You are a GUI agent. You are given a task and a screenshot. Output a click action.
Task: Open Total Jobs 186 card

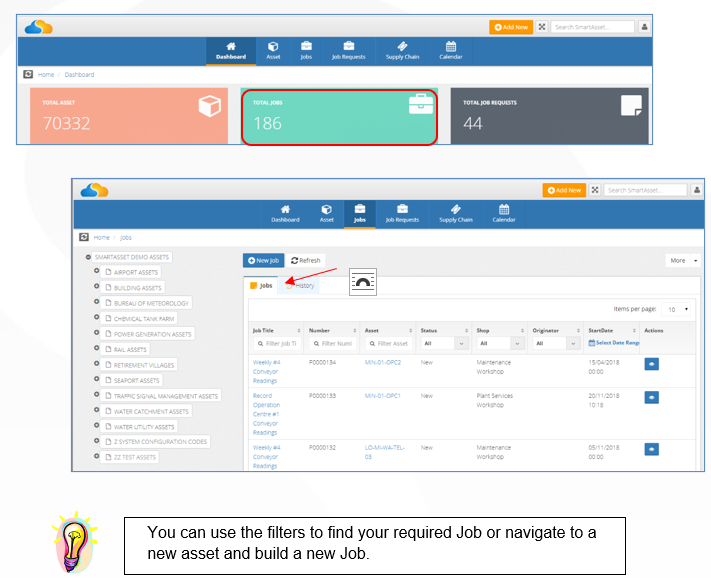[339, 117]
